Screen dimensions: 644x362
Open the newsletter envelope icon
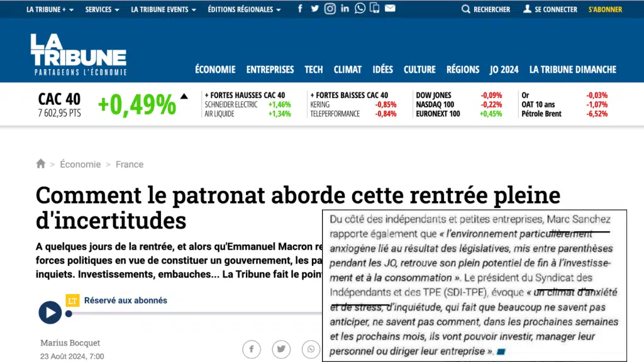[x=390, y=9]
